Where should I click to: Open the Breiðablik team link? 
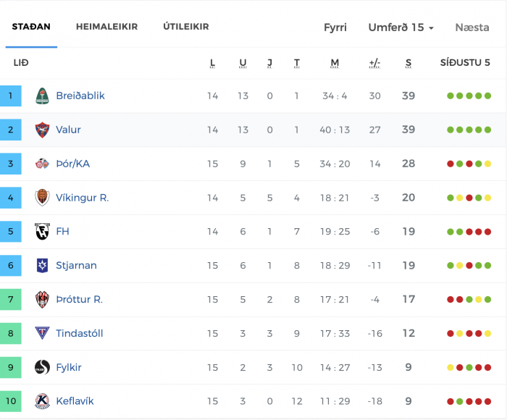(80, 96)
